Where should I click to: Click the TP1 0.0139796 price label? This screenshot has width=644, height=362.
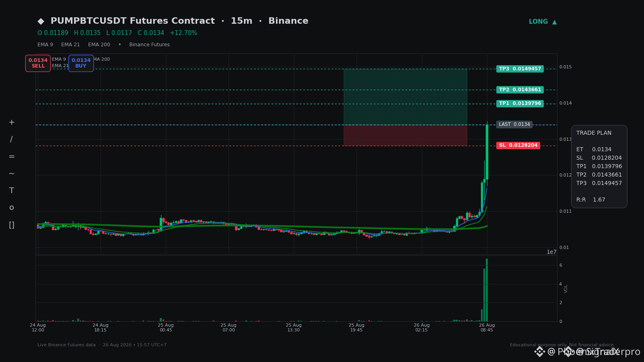click(520, 103)
